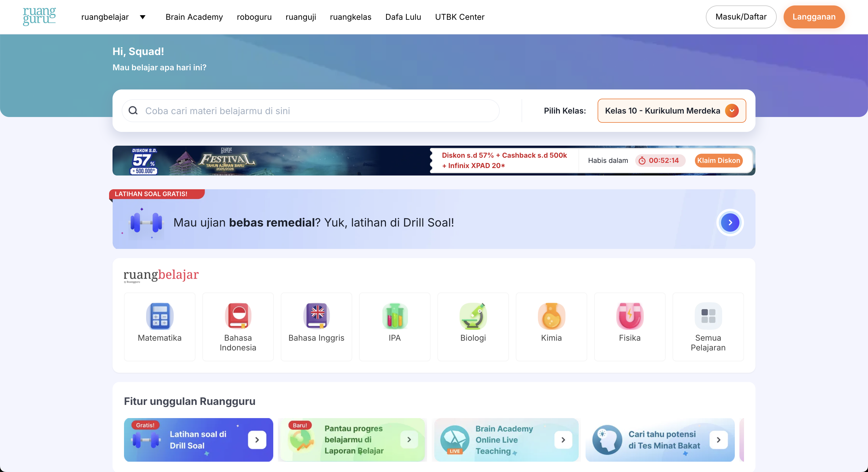868x472 pixels.
Task: Open the Brain Academy menu item
Action: [194, 17]
